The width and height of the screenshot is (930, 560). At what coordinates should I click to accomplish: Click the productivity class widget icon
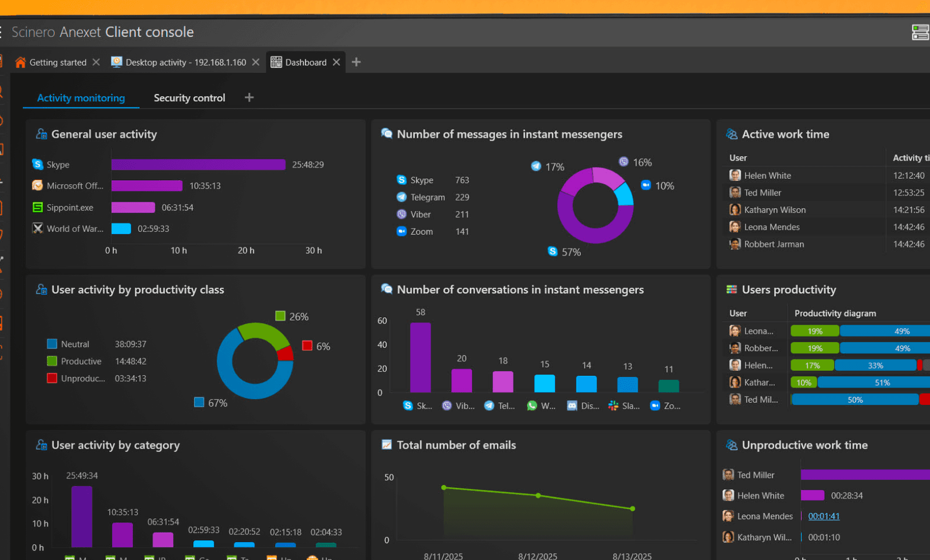coord(41,289)
